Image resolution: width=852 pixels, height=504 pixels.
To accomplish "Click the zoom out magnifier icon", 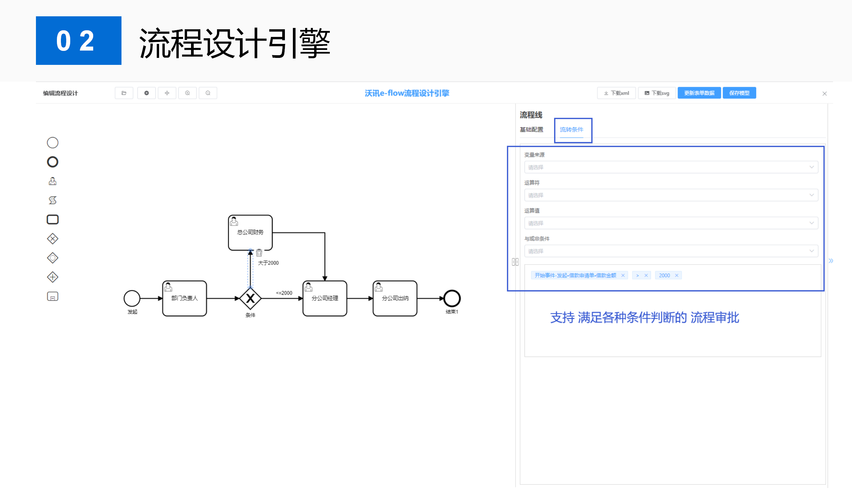I will pyautogui.click(x=208, y=93).
